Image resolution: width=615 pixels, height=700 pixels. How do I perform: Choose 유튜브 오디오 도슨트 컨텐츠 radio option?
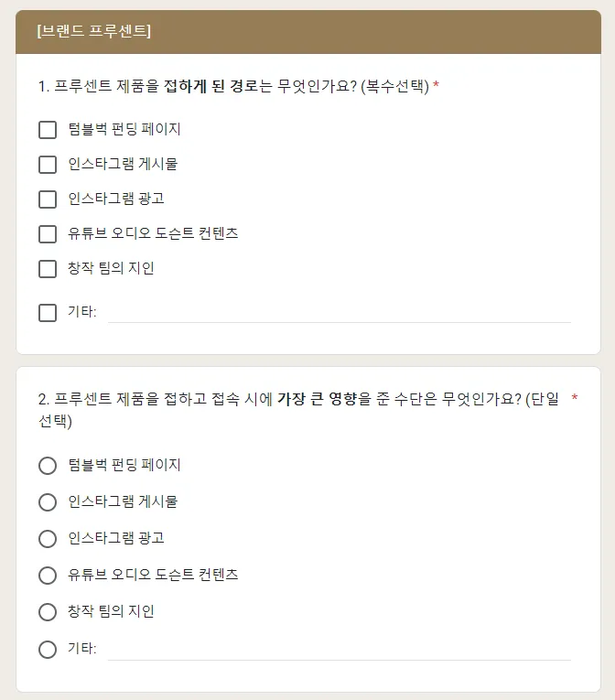[48, 576]
